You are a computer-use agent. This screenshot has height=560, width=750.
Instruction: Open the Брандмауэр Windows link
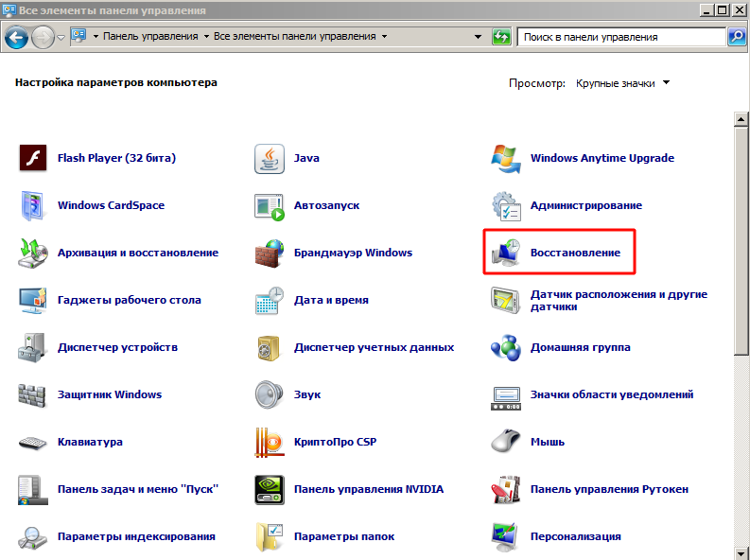(x=353, y=253)
